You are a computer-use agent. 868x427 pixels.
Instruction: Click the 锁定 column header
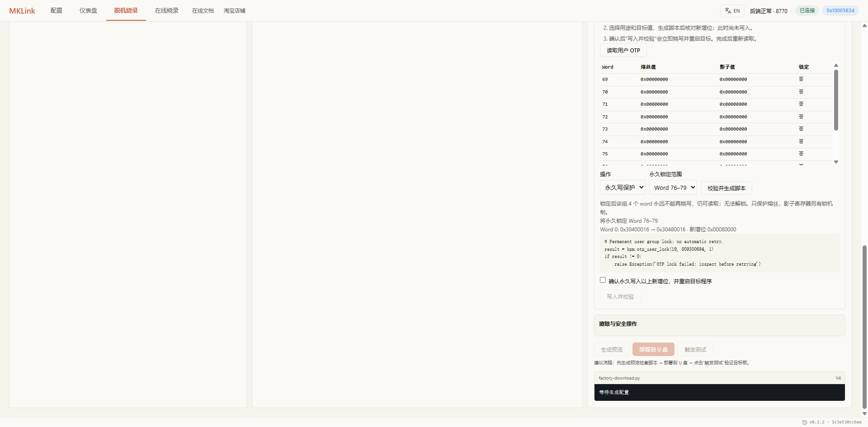[804, 67]
